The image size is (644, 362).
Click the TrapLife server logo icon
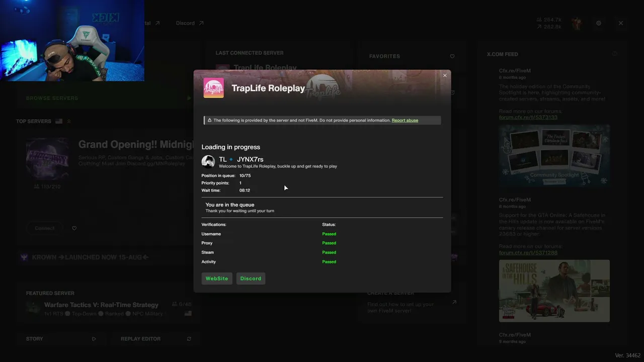click(x=213, y=88)
